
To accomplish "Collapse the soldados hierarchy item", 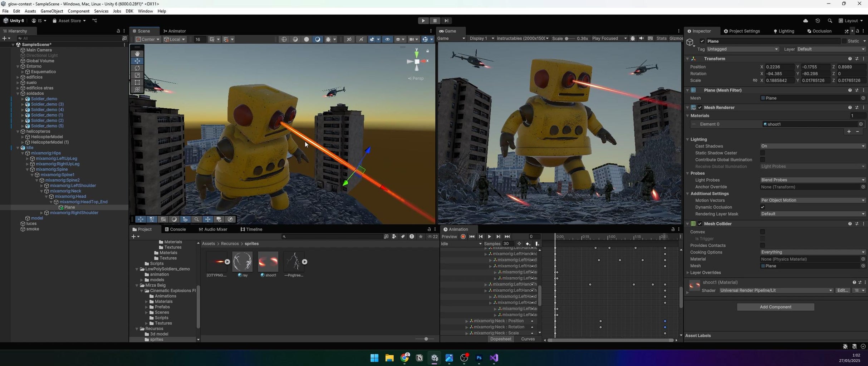I will 18,94.
